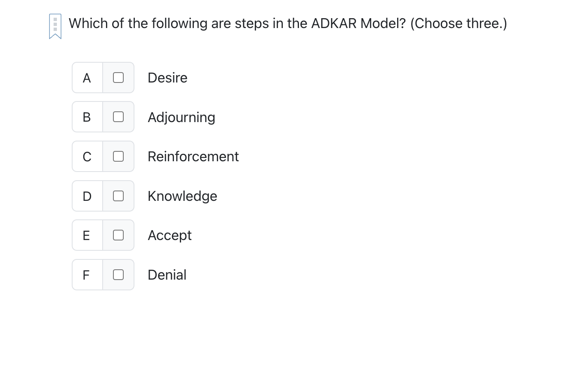Click the letter D badge

(87, 196)
